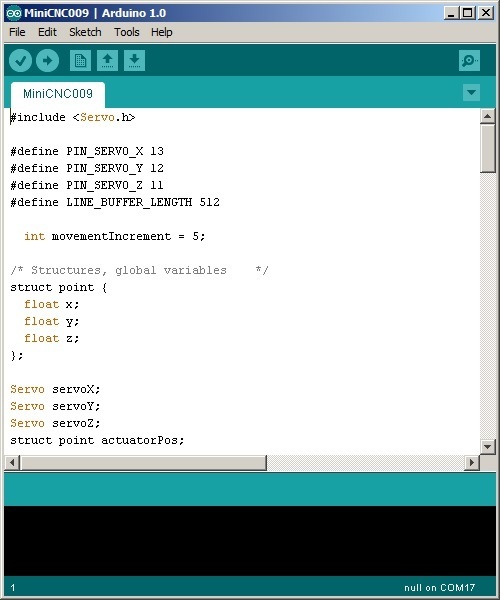Viewport: 500px width, 600px height.
Task: Click the 'float x;' line
Action: pos(52,305)
